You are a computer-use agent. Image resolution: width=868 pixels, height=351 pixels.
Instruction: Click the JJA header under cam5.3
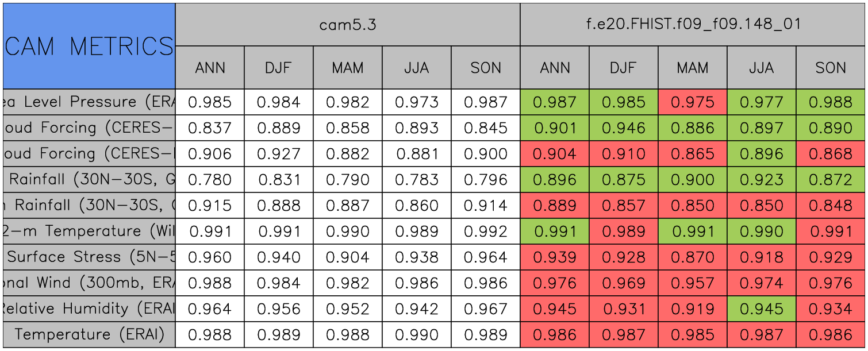(x=417, y=68)
